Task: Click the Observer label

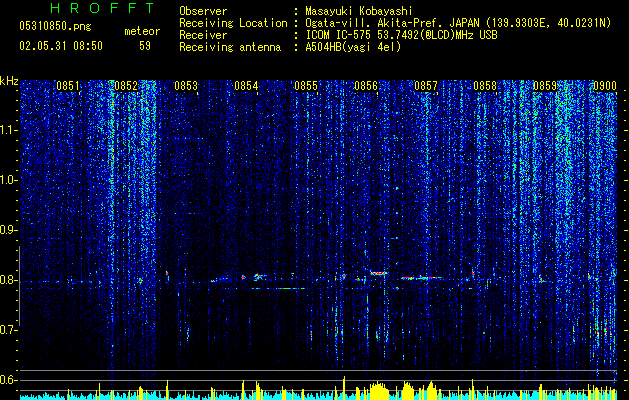Action: coord(203,11)
